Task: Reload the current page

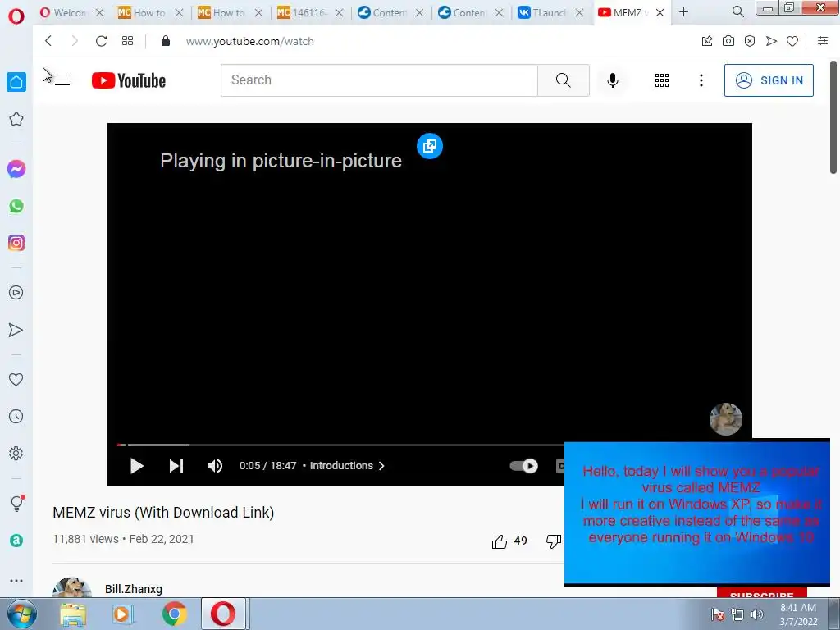Action: pyautogui.click(x=101, y=41)
